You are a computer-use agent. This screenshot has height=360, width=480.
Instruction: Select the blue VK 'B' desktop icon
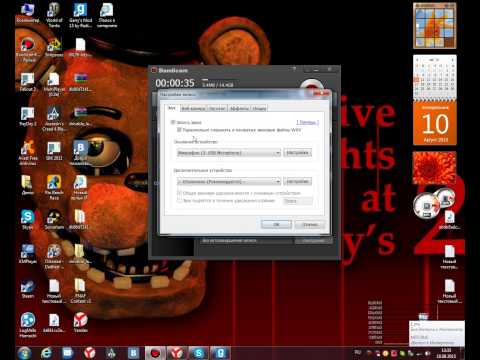(x=80, y=153)
